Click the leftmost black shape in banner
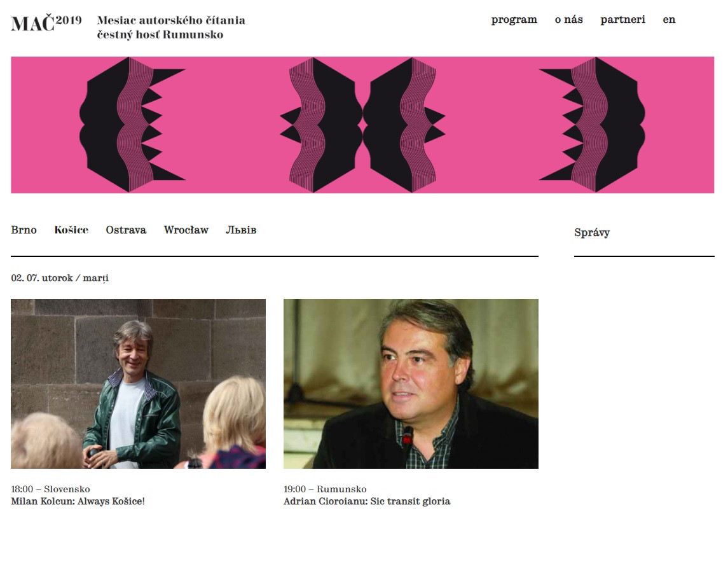The image size is (728, 561). 132,125
